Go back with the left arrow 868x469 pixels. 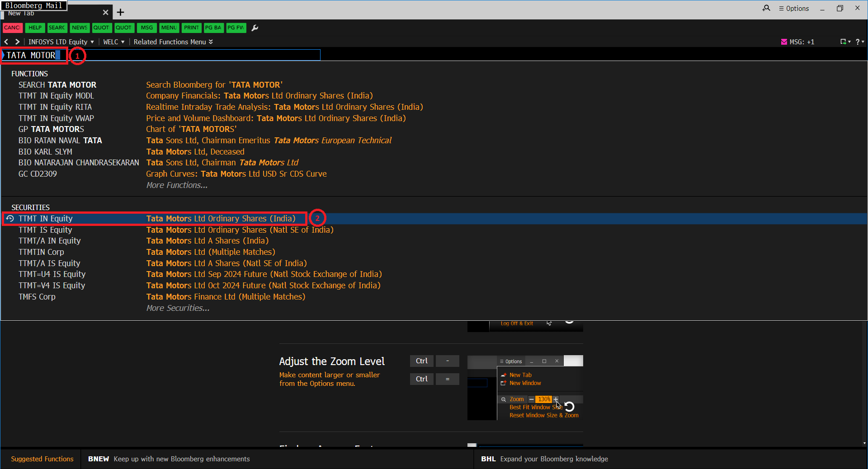tap(6, 42)
